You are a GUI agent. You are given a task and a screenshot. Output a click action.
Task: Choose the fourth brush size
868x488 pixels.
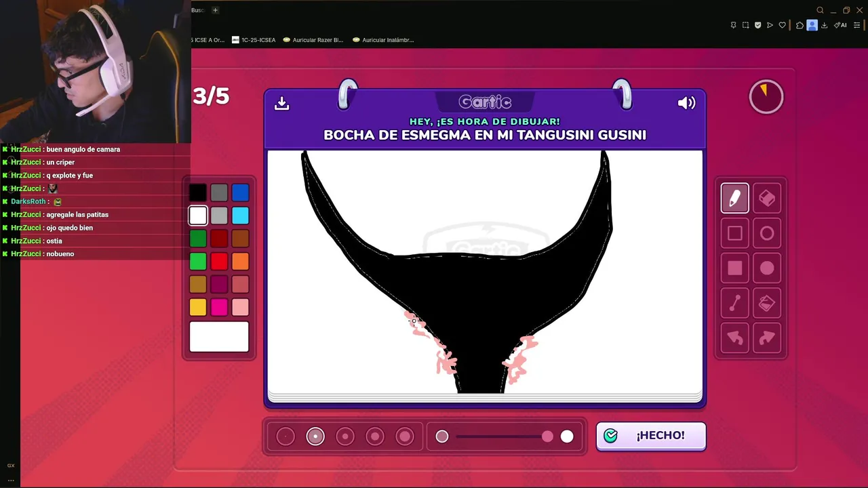375,436
